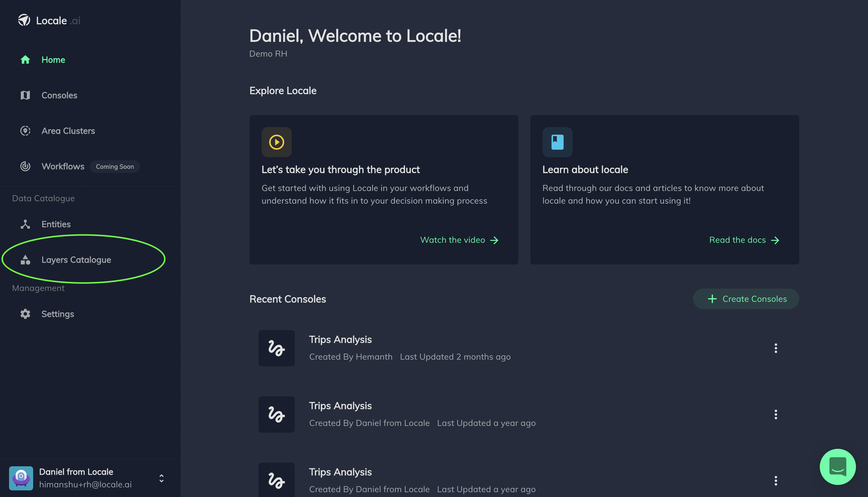The height and width of the screenshot is (497, 868).
Task: Open Consoles via its map icon
Action: tap(25, 95)
